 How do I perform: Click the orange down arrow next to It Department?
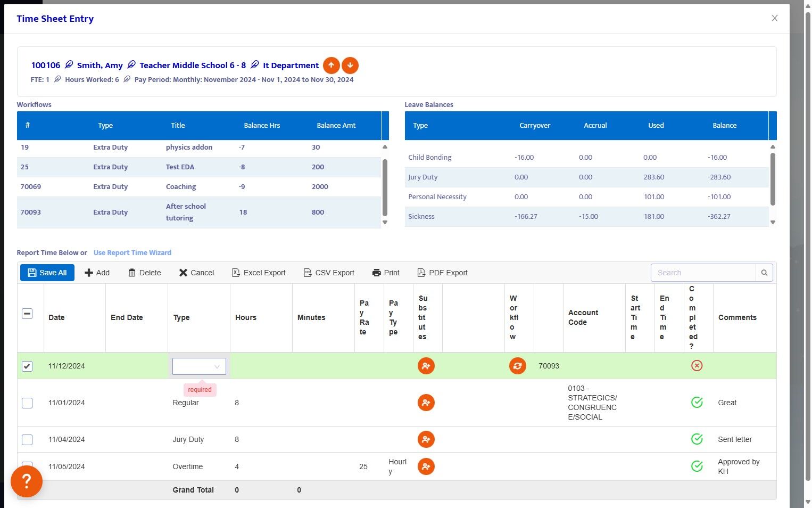point(350,65)
